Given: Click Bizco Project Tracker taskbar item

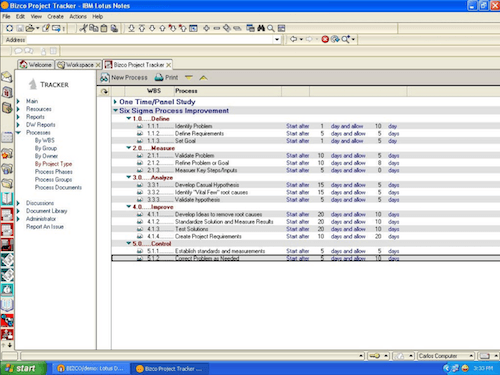Looking at the screenshot, I should [x=170, y=369].
